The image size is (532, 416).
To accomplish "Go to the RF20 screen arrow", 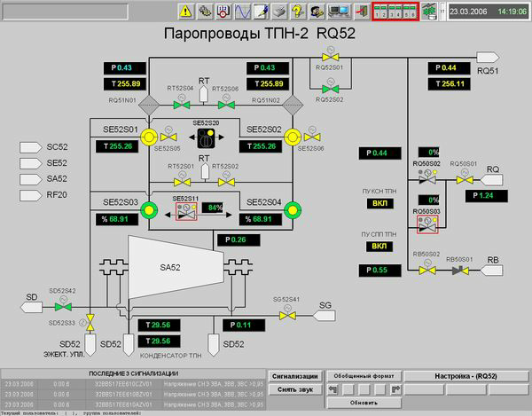I will 31,195.
